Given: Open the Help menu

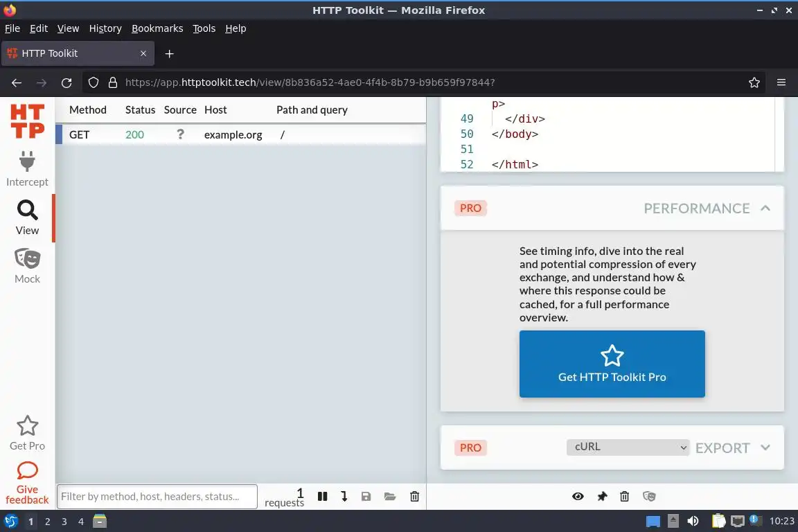Looking at the screenshot, I should click(x=236, y=28).
